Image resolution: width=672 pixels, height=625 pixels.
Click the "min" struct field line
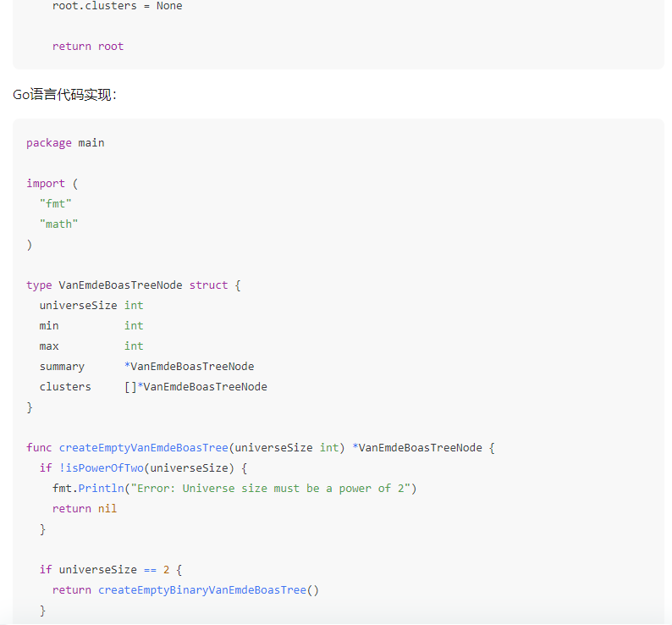(91, 326)
